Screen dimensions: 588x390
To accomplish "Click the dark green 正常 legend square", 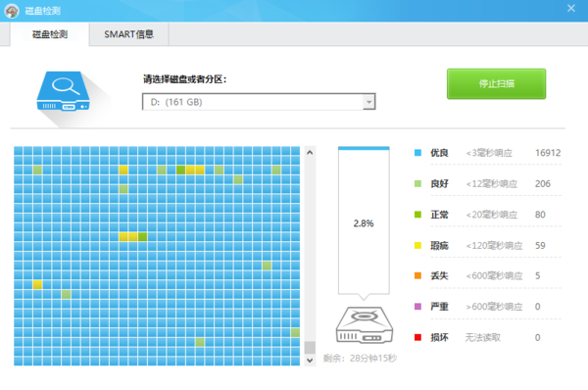I will coord(417,215).
